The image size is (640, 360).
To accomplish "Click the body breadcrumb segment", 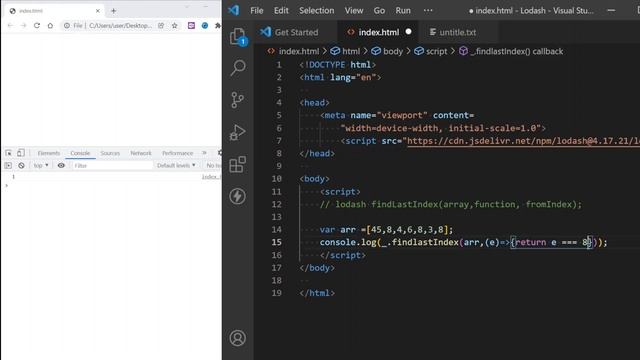I will coord(387,51).
